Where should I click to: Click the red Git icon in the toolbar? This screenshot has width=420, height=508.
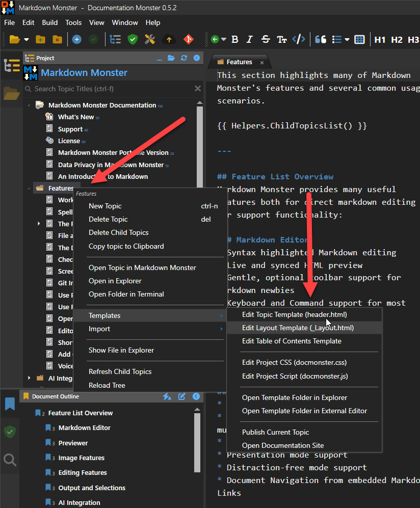click(189, 40)
